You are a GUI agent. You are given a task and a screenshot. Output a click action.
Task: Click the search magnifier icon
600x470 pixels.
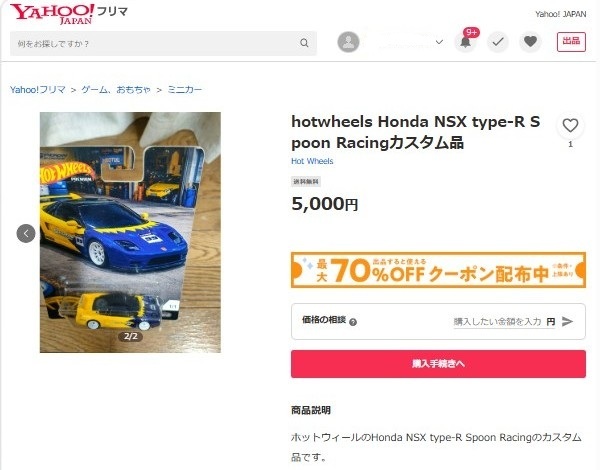[x=304, y=43]
